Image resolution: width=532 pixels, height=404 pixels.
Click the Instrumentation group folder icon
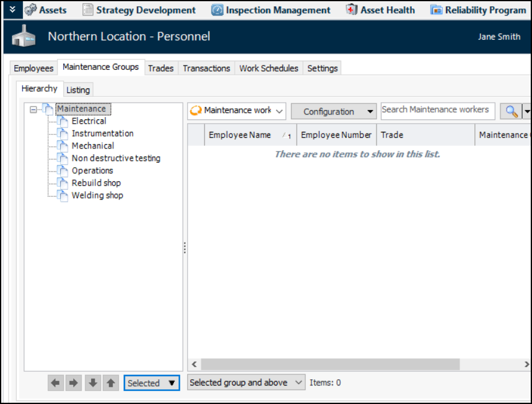[x=63, y=134]
